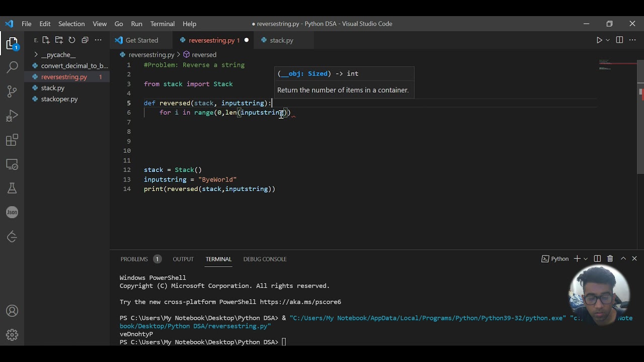Switch to the stack.py editor tab
Screen dimensions: 644x362
click(x=281, y=40)
